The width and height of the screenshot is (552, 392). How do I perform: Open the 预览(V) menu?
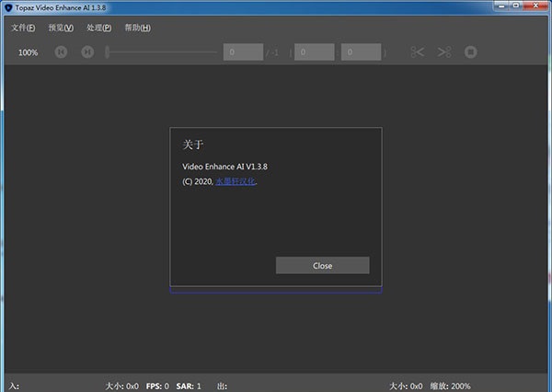coord(61,28)
